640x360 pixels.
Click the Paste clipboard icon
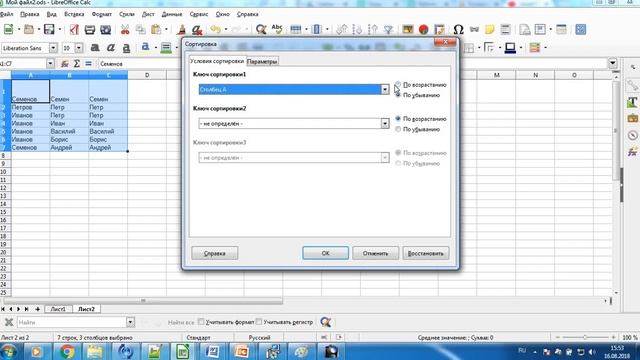156,29
